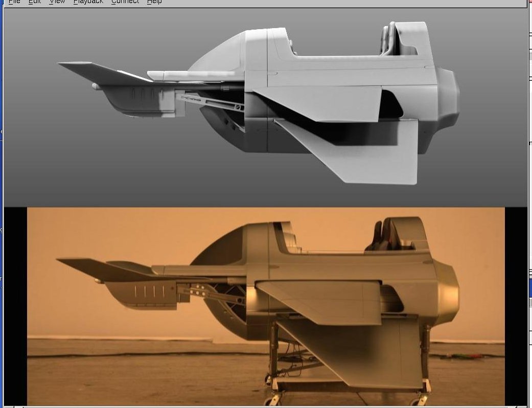Screen dimensions: 532x408
Task: Click the black letterbox bar left of photo
Action: (15, 307)
